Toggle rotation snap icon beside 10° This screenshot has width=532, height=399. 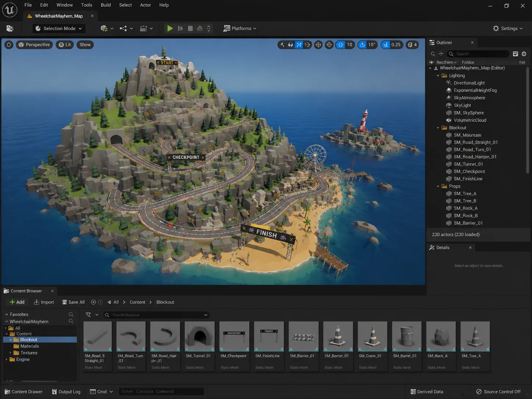[x=362, y=45]
